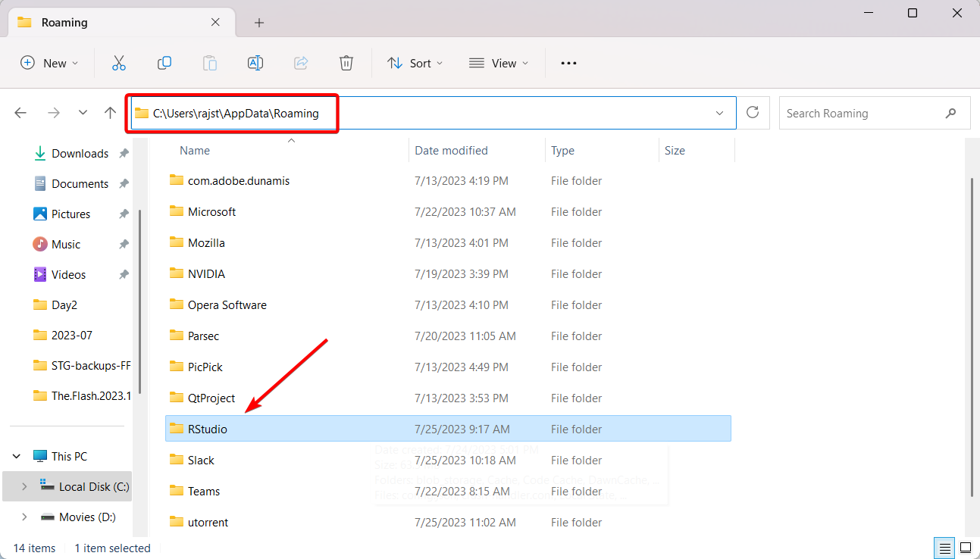Select the Microsoft folder row

point(448,212)
